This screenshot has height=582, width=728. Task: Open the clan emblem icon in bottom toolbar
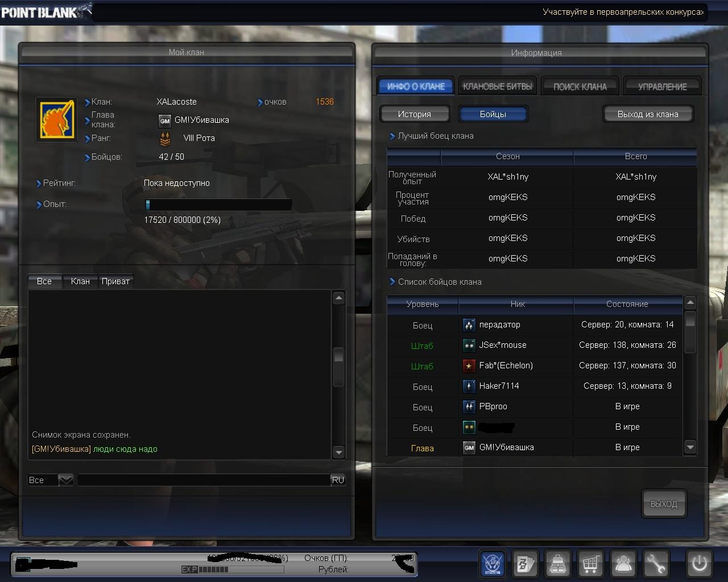(x=493, y=564)
